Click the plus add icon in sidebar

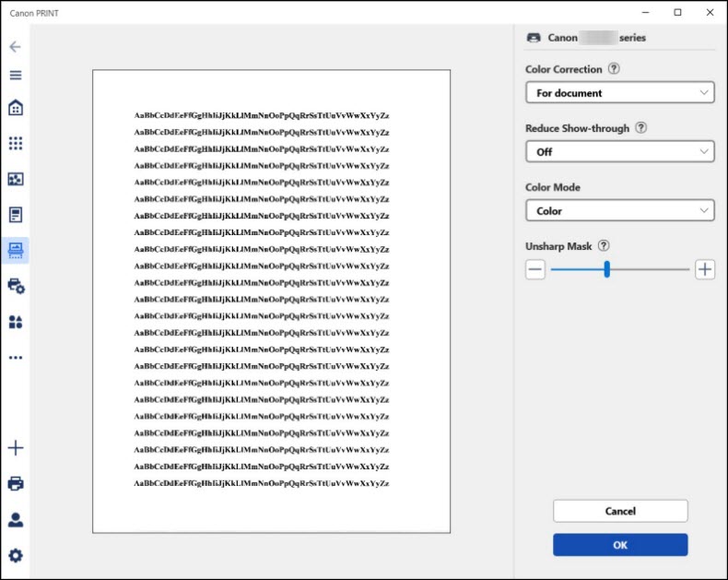(16, 447)
